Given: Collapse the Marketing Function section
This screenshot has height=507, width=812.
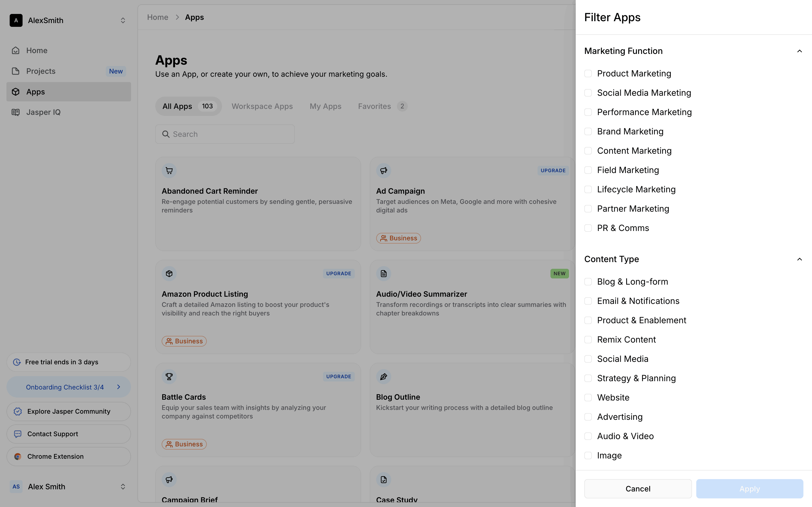Looking at the screenshot, I should [799, 51].
